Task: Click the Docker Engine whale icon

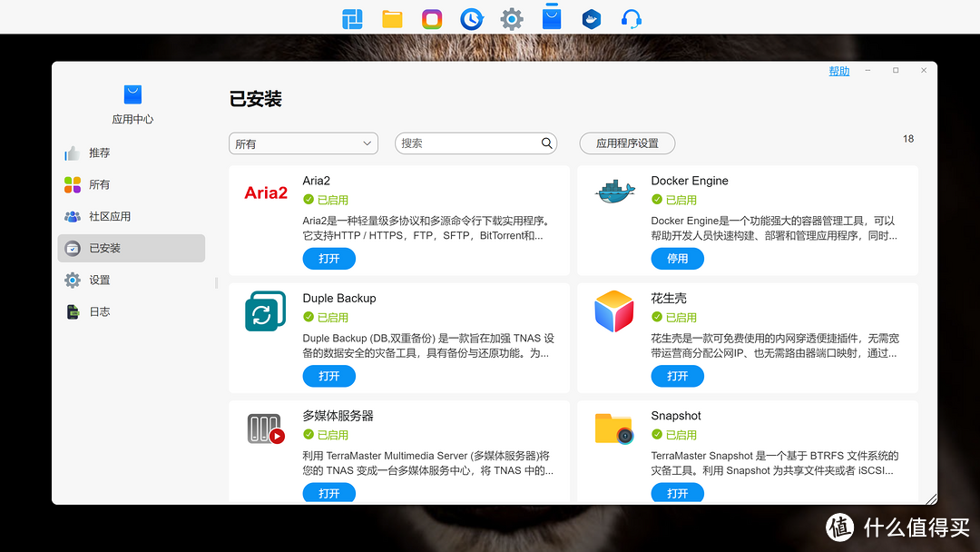Action: coord(613,192)
